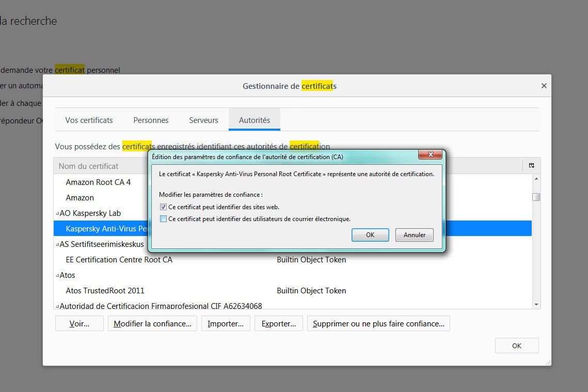Confirm trust settings with dialog OK button
The width and height of the screenshot is (588, 392).
370,235
